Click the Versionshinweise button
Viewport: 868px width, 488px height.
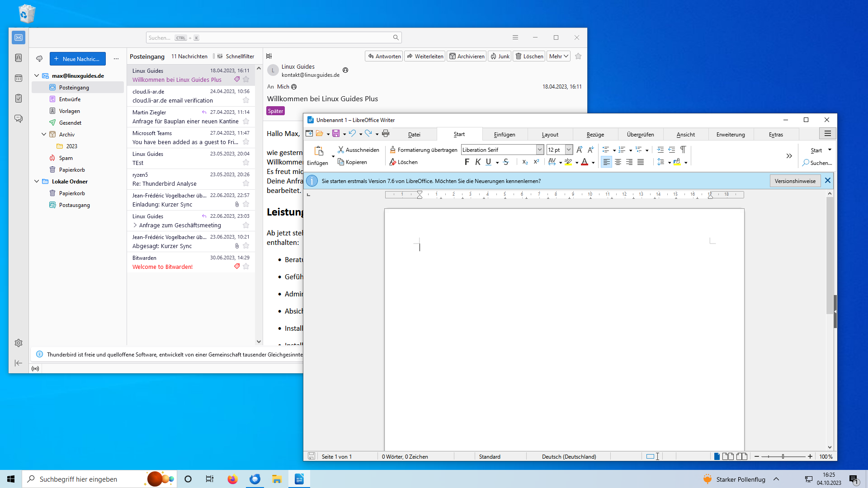(795, 181)
